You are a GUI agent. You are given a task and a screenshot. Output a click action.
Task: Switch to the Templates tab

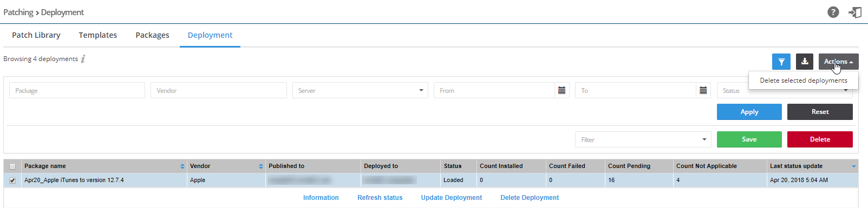(x=98, y=35)
